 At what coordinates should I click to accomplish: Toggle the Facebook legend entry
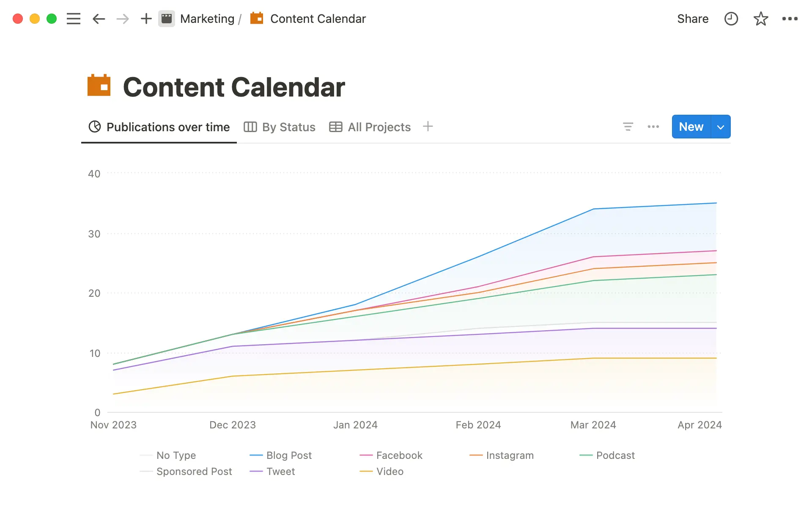point(399,456)
